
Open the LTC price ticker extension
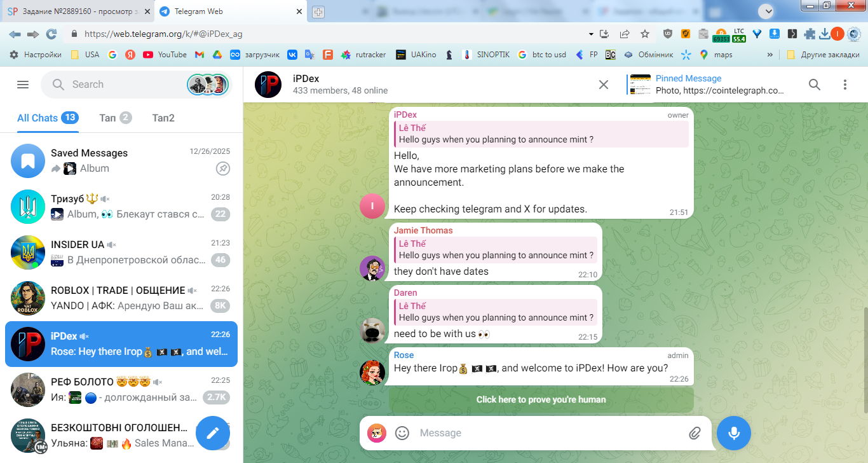(x=739, y=35)
